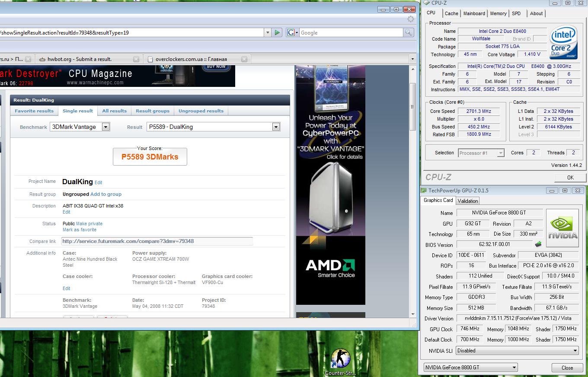Select the compare link URL field
Image resolution: width=588 pixels, height=377 pixels.
157,241
